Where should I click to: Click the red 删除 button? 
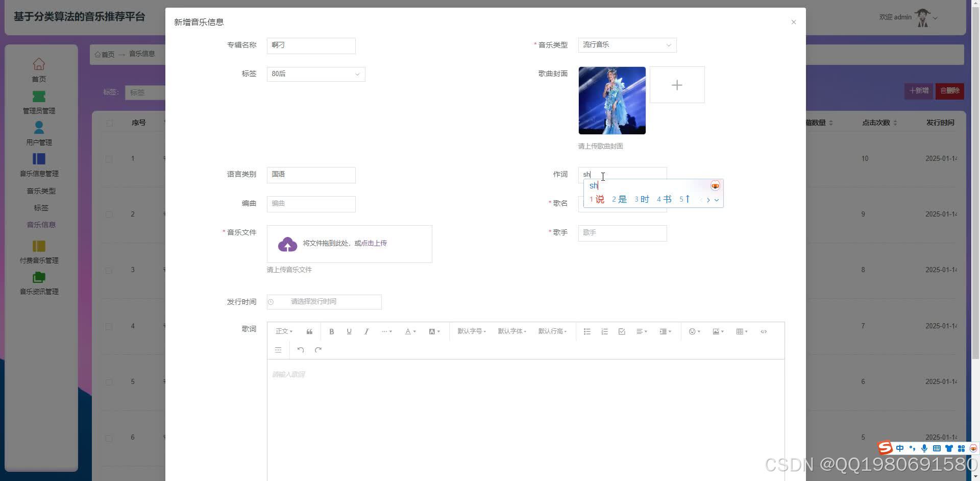coord(949,90)
